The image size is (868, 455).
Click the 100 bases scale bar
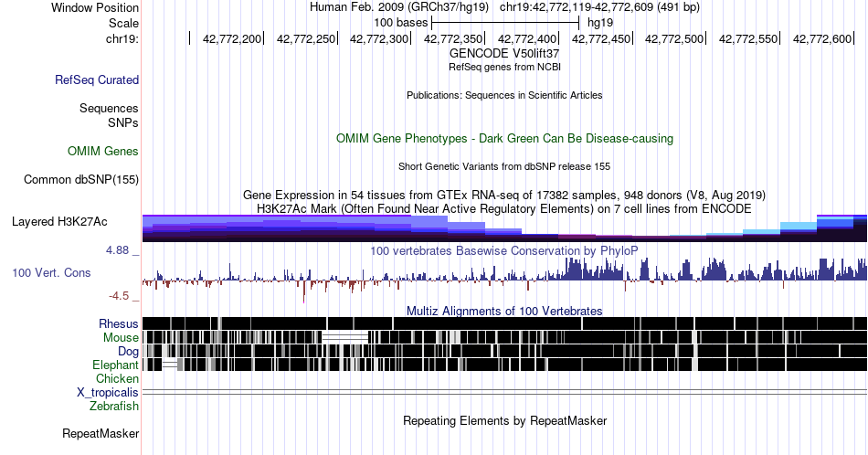click(505, 23)
